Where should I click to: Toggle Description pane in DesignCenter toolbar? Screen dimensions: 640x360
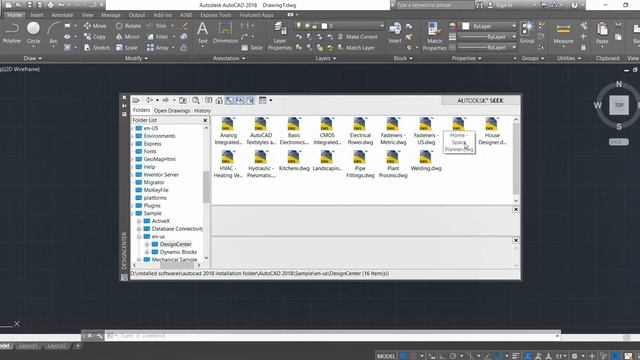click(250, 100)
